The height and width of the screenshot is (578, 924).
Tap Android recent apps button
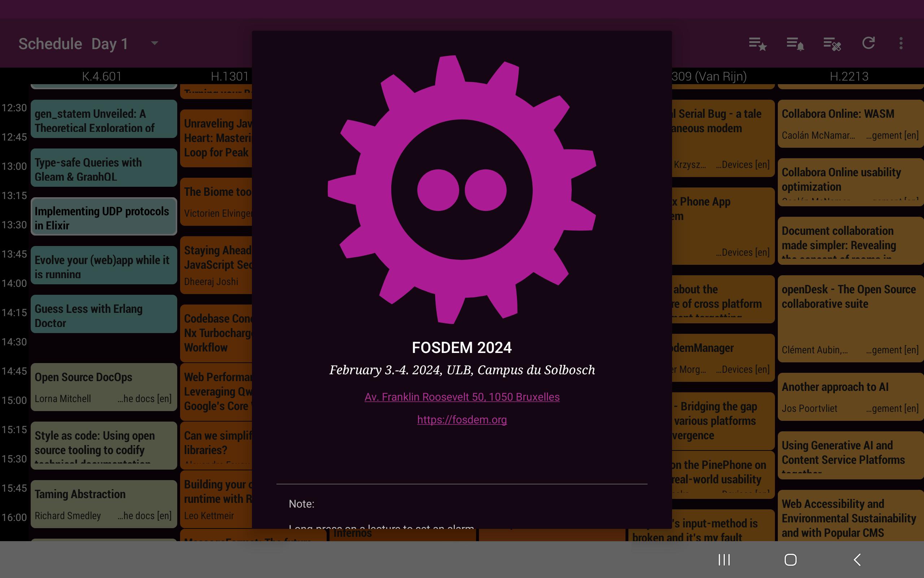click(x=724, y=560)
